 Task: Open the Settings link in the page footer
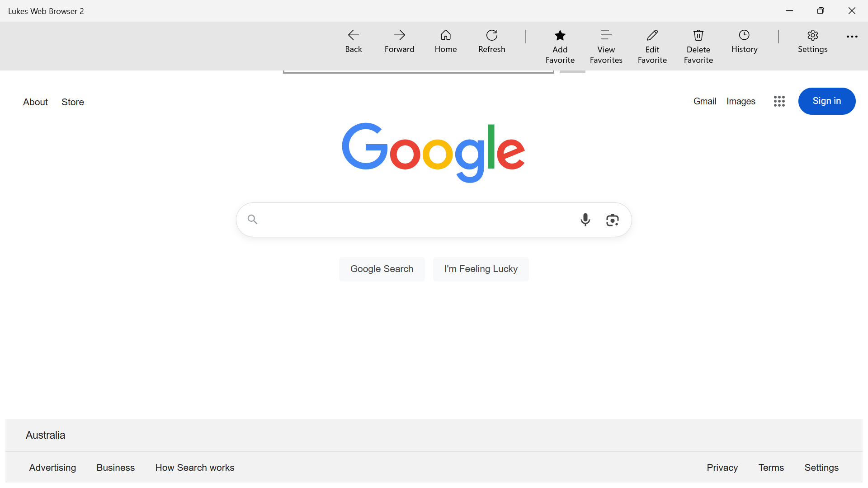pyautogui.click(x=821, y=468)
